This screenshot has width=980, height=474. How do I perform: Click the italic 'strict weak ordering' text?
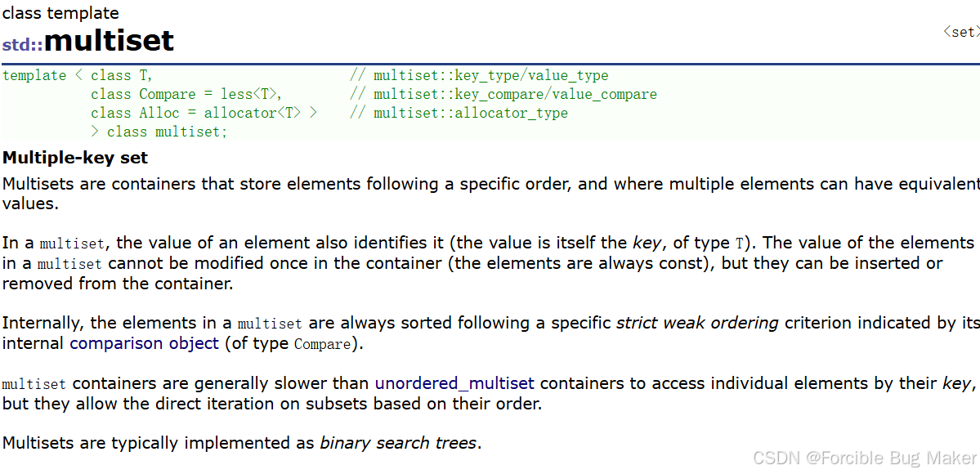[x=697, y=324]
